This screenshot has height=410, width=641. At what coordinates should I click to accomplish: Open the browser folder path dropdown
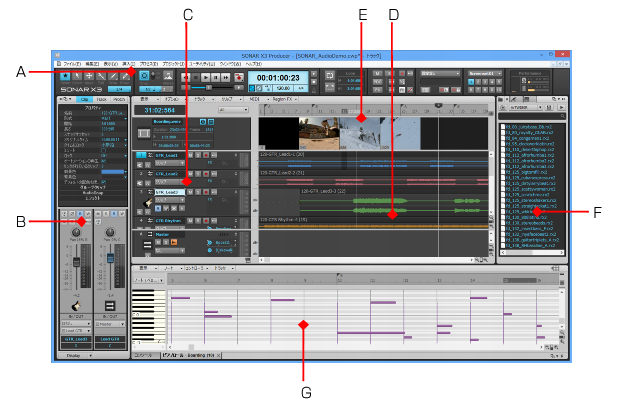click(526, 108)
